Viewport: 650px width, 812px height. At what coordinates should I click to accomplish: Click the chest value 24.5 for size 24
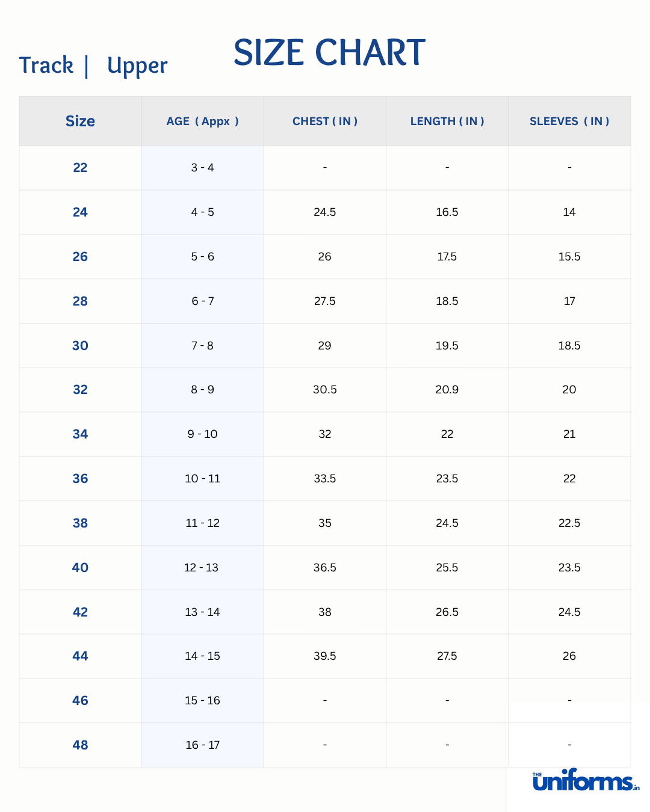pos(325,212)
